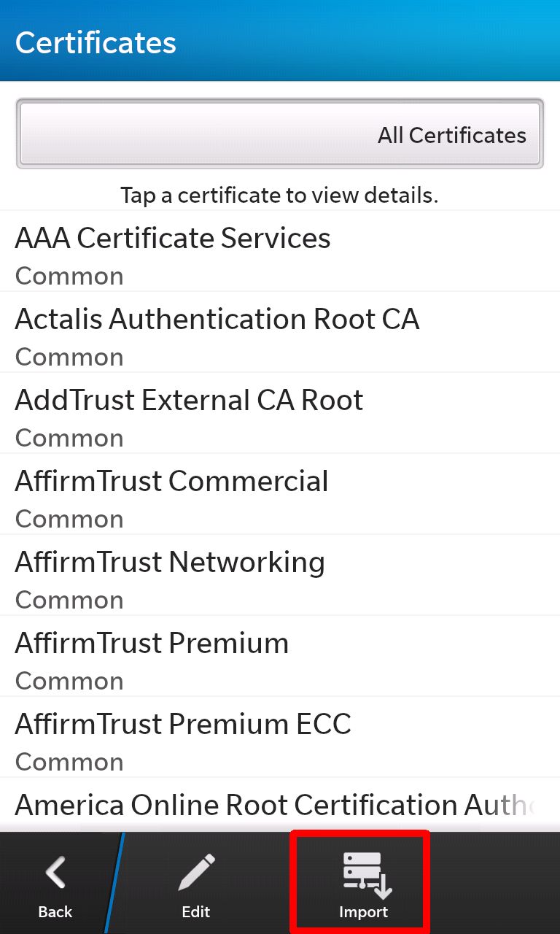Tap the Back arrow icon
Screen dimensions: 560x934
56,873
